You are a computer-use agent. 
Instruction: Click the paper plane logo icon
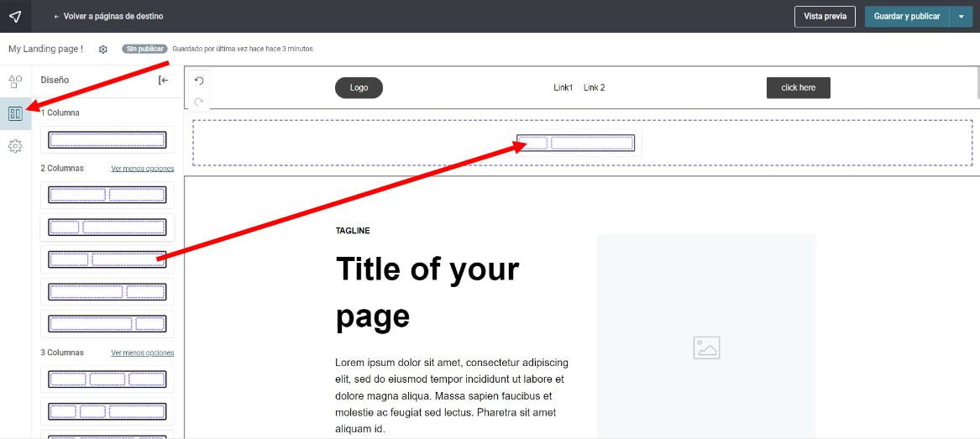point(16,16)
